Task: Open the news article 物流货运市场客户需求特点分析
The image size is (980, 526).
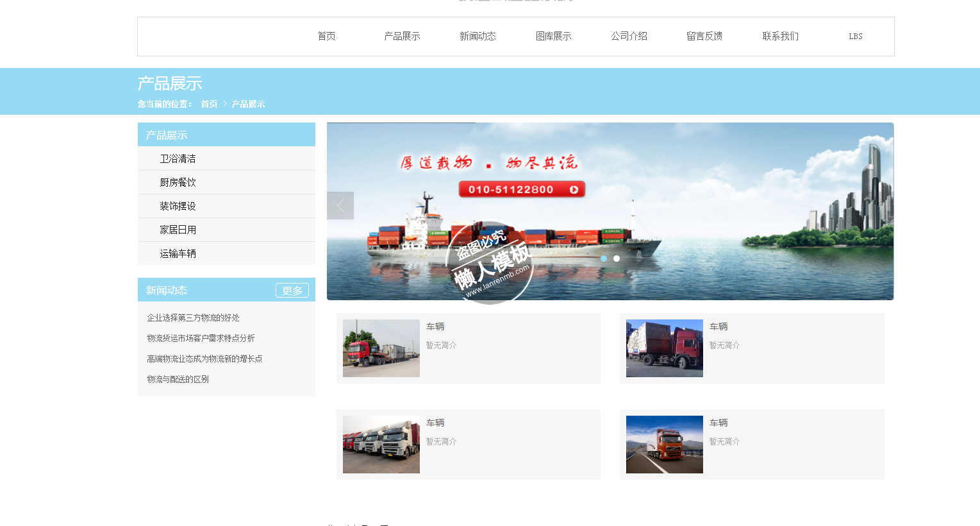Action: coord(201,338)
